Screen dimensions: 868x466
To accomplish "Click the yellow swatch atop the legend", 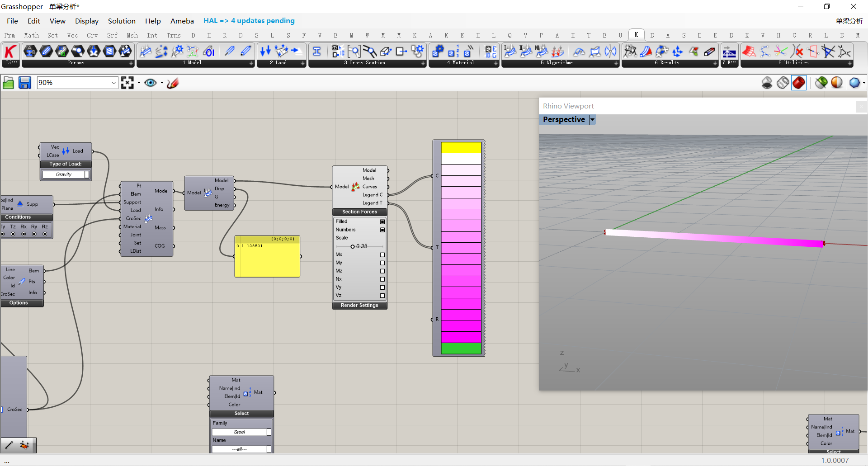I will pos(461,148).
